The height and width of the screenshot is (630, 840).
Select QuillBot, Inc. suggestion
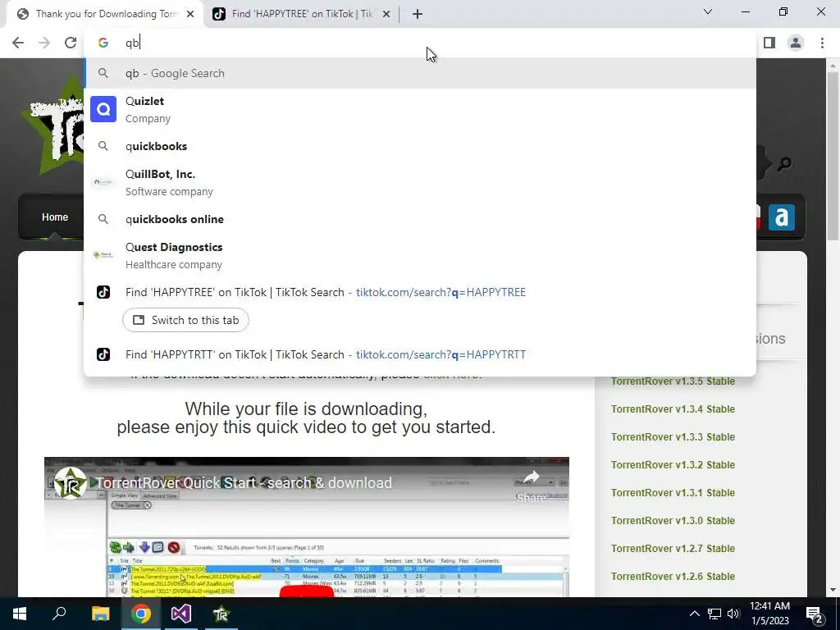coord(420,182)
